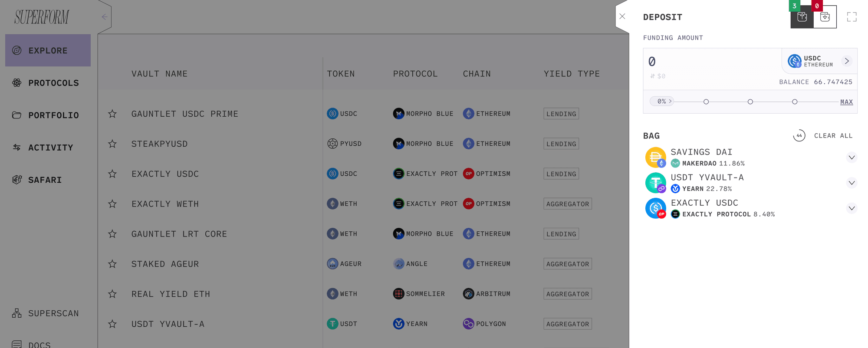This screenshot has height=348, width=868.
Task: Expand Deposit panel to fullscreen
Action: 852,17
